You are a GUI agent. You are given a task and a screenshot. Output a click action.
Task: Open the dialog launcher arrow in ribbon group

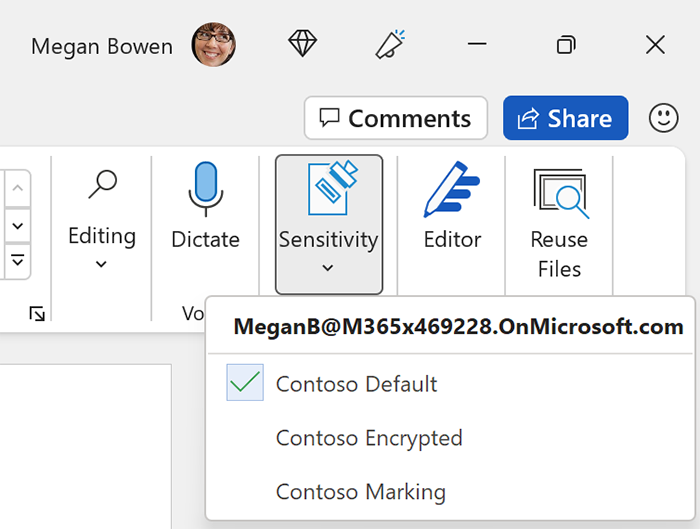(37, 314)
